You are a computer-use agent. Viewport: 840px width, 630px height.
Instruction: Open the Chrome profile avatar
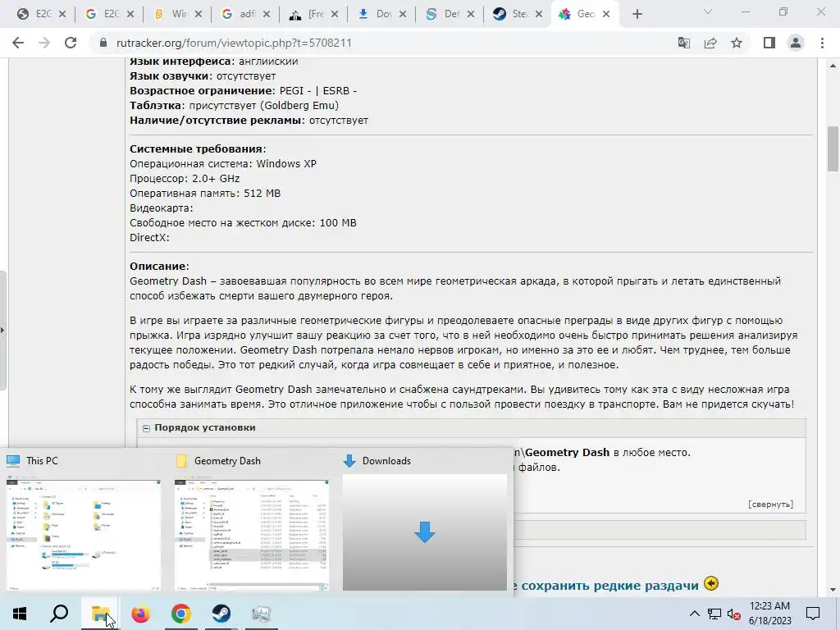coord(796,43)
